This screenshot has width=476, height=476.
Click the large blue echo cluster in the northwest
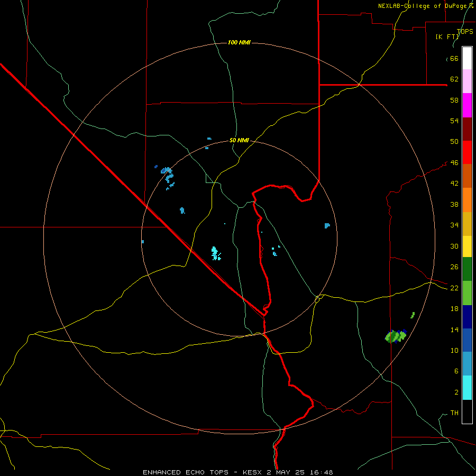168,178
